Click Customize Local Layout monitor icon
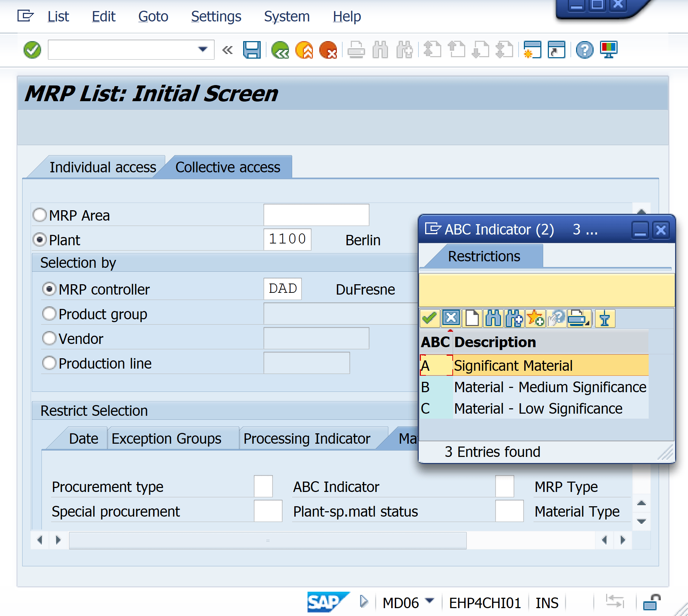This screenshot has height=616, width=688. point(609,50)
